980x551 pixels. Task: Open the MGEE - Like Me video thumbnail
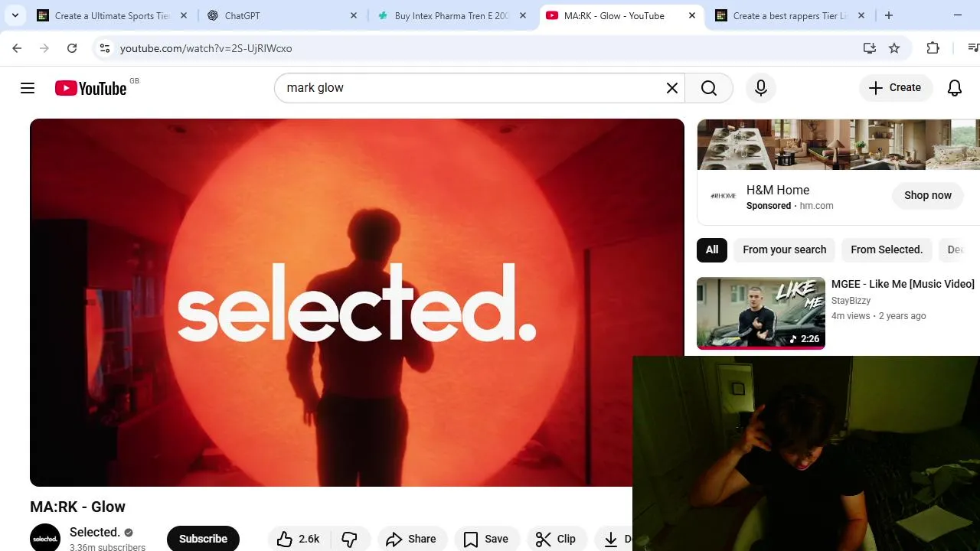click(761, 313)
